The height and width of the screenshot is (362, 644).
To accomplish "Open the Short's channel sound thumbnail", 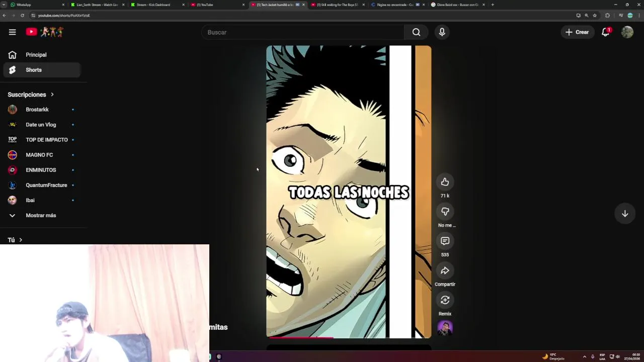I will pos(445,328).
